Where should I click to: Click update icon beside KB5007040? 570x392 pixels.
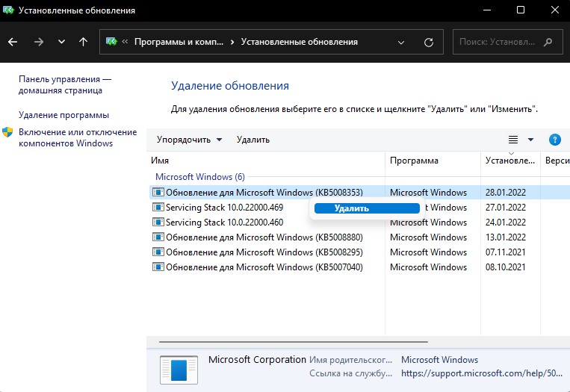(x=158, y=267)
